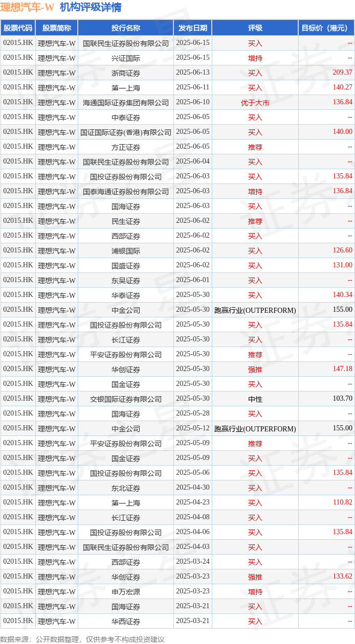Click target price 140.34

click(x=342, y=295)
